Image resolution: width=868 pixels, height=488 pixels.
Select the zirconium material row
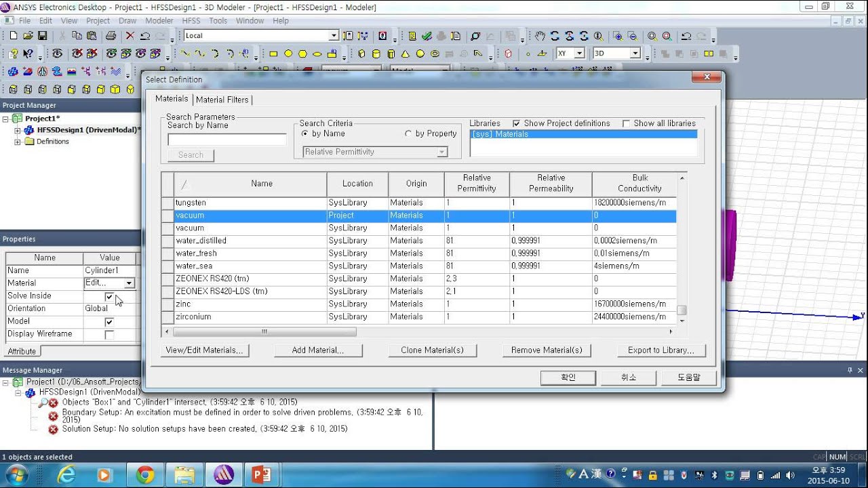(418, 317)
